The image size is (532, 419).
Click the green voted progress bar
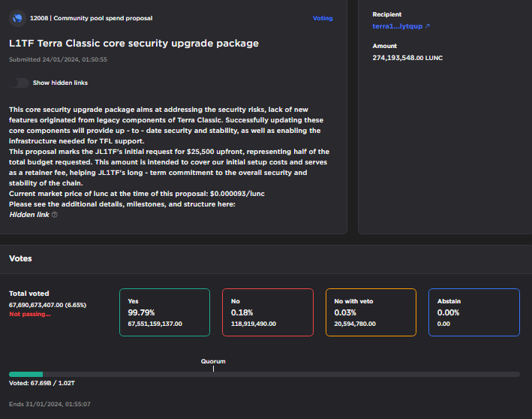coord(26,374)
